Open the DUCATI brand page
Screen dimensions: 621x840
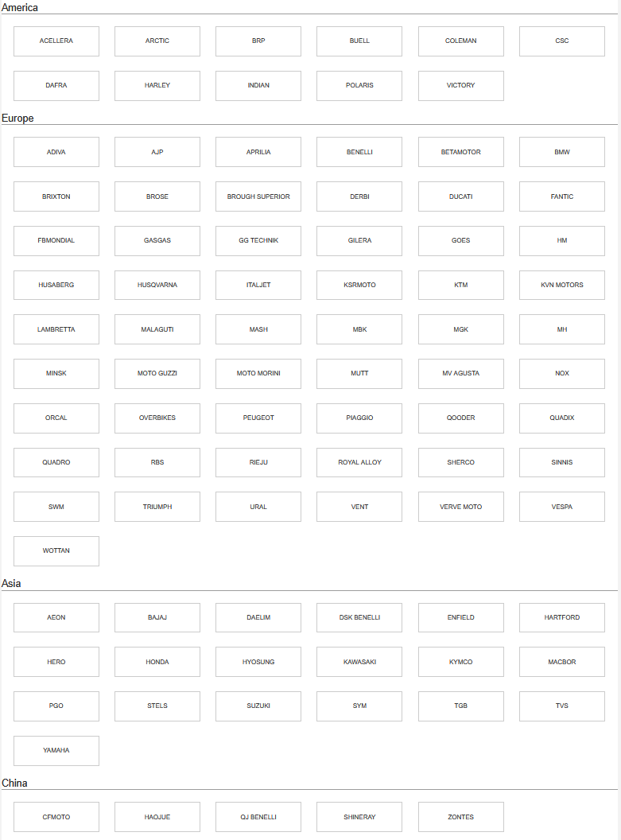tap(461, 196)
